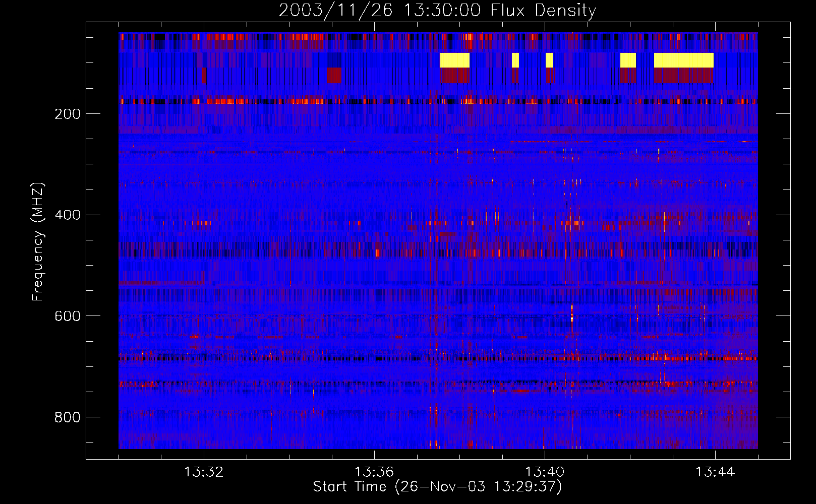Select the 13:44 time tick label
Viewport: 816px width, 504px height.
click(715, 472)
